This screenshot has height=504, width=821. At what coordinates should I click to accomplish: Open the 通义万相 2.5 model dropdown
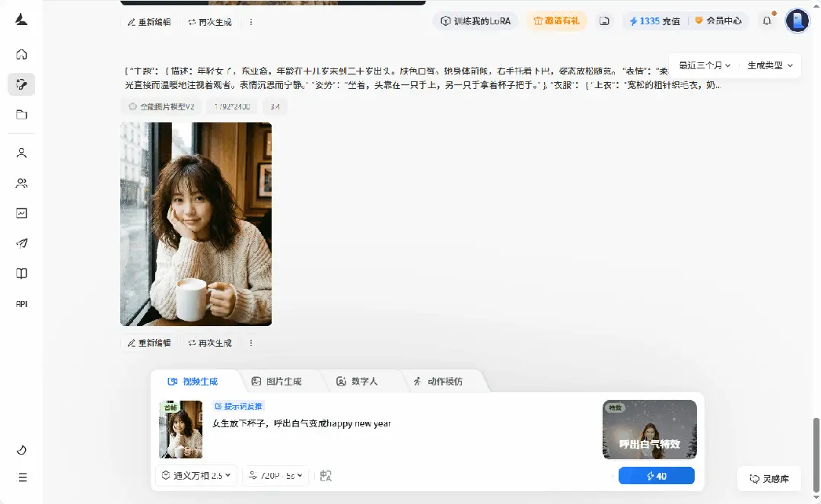point(196,475)
